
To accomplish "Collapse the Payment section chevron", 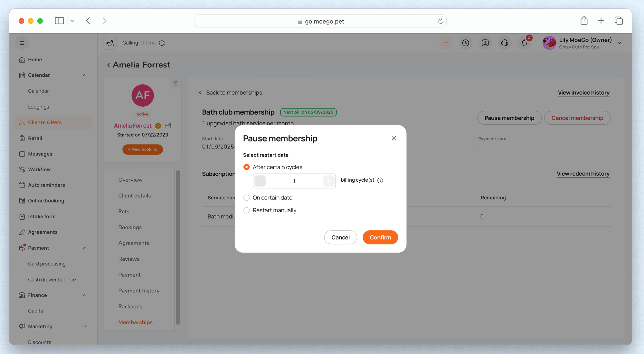I will 85,248.
